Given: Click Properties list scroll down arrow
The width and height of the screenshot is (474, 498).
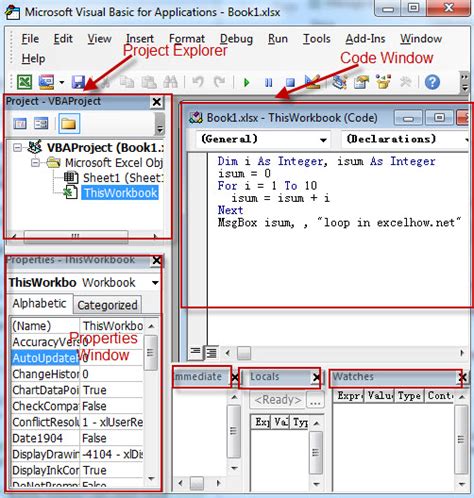Looking at the screenshot, I should [151, 478].
